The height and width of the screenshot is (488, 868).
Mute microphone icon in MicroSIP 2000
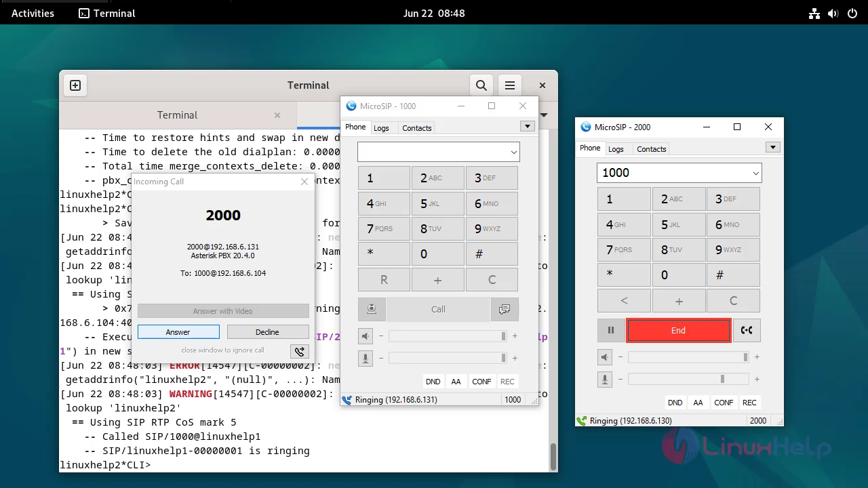pos(605,379)
